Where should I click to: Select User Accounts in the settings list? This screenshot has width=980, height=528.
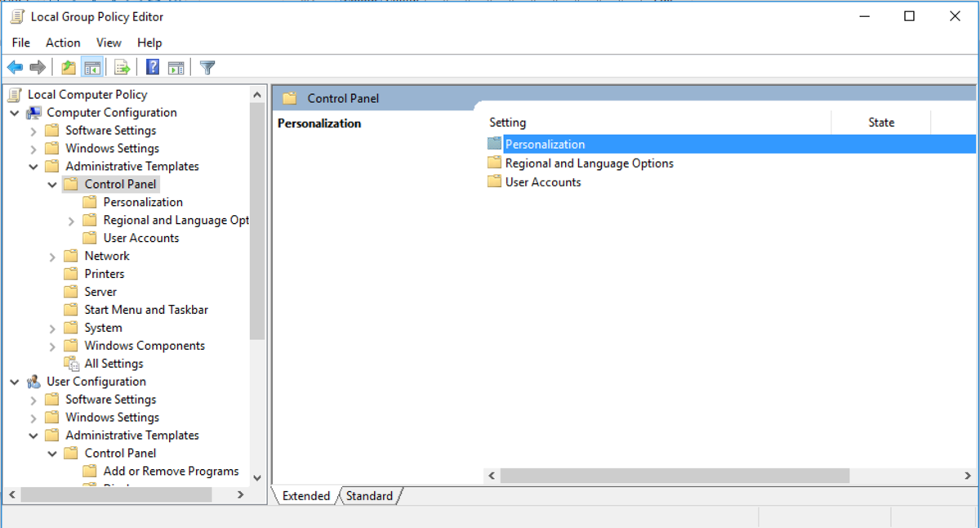pos(543,182)
